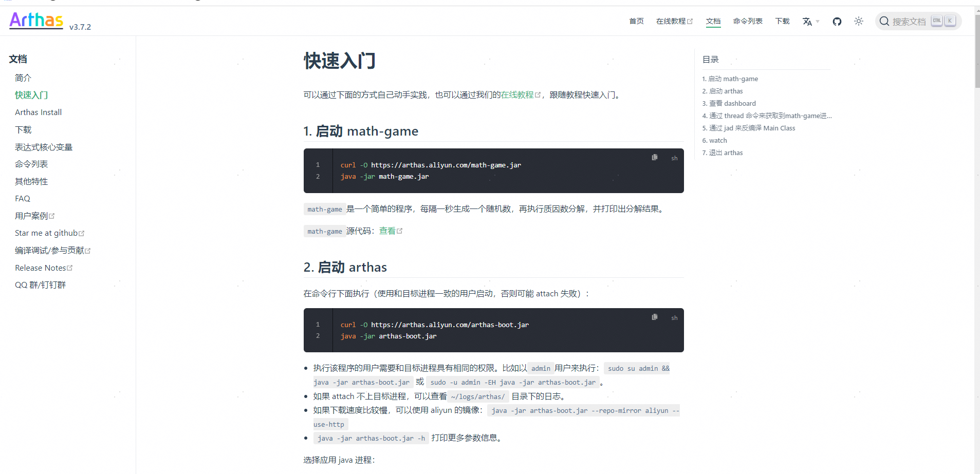Open the language selection dropdown
This screenshot has width=980, height=474.
point(811,22)
